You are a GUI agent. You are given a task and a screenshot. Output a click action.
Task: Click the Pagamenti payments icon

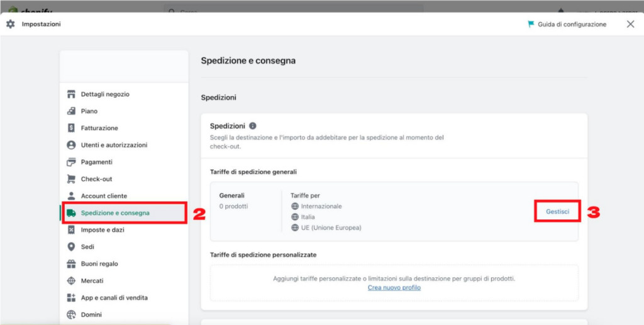[71, 162]
